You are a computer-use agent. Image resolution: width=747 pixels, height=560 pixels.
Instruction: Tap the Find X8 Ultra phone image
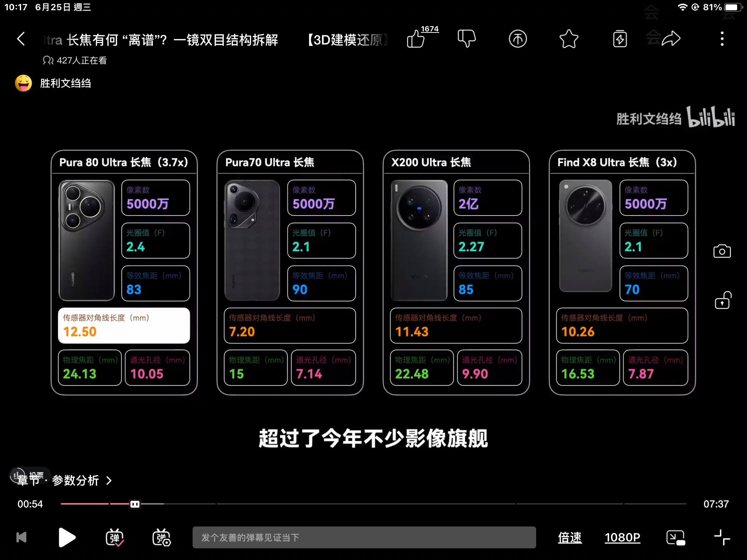click(585, 236)
